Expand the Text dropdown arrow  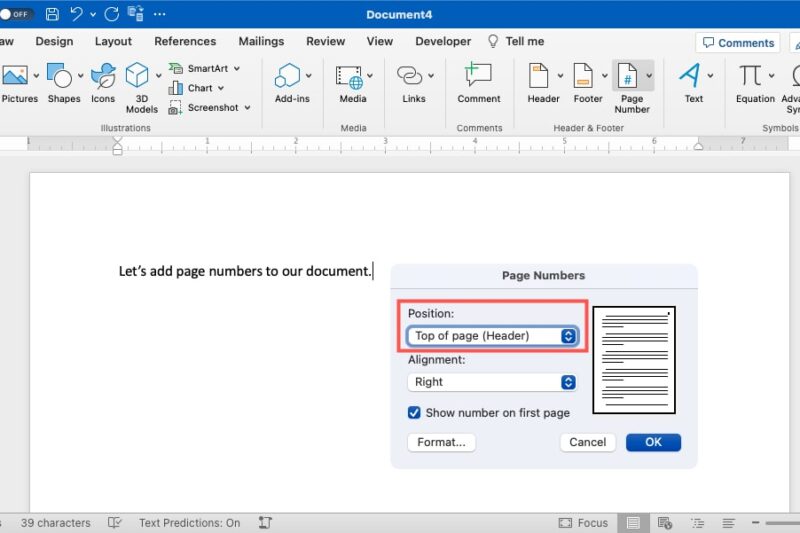[x=710, y=76]
